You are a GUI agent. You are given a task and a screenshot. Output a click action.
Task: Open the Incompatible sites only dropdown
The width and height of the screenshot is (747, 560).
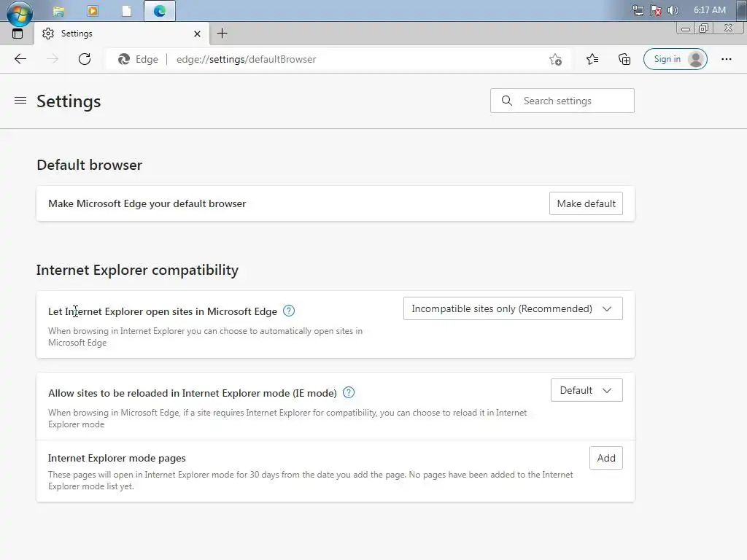(513, 308)
